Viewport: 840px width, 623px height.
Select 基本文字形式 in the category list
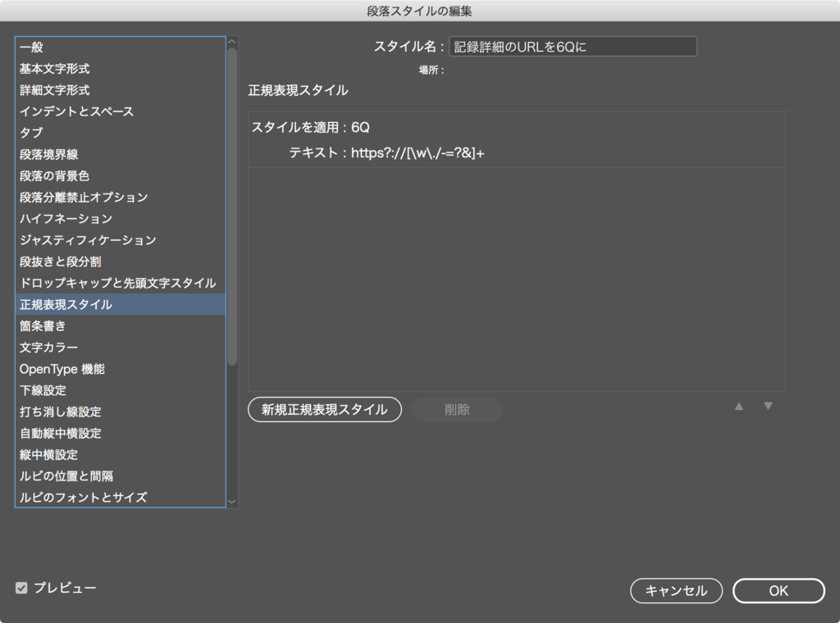pyautogui.click(x=120, y=69)
